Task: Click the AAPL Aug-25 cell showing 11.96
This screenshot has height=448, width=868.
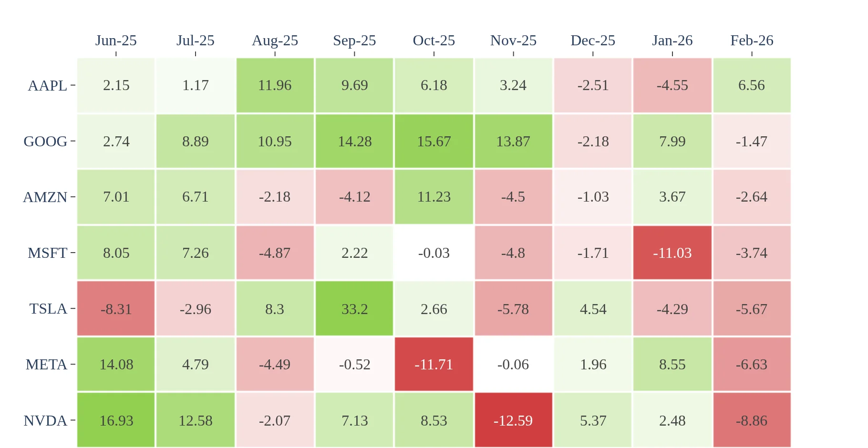Action: (275, 85)
